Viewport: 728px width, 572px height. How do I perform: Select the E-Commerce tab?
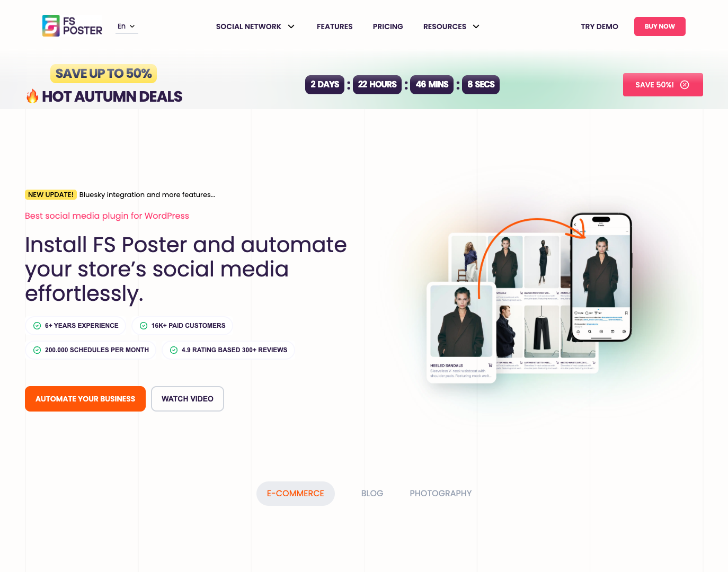pos(296,494)
